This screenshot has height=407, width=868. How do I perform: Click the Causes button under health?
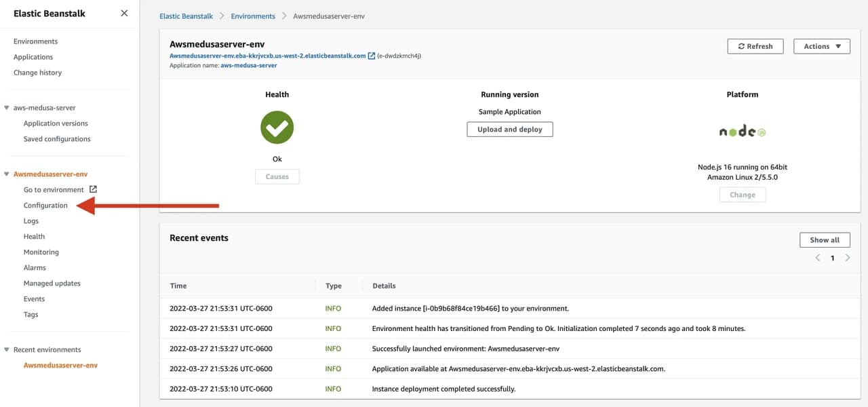coord(277,176)
